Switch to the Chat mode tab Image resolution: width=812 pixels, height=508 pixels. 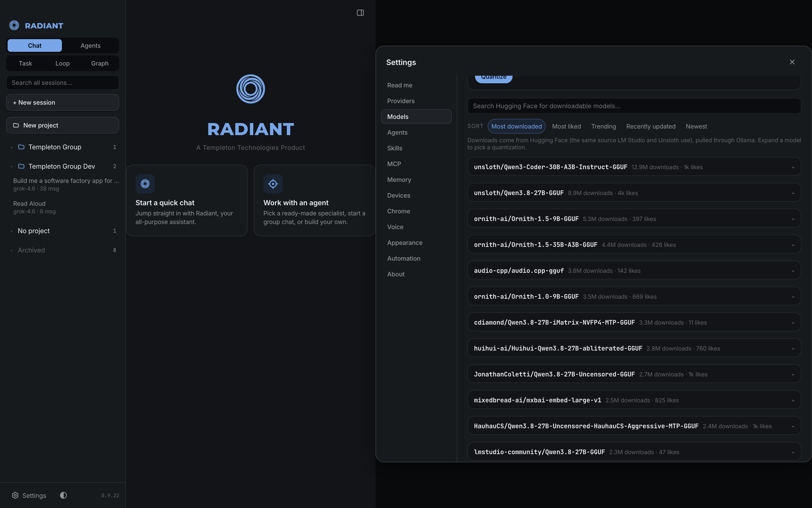35,46
